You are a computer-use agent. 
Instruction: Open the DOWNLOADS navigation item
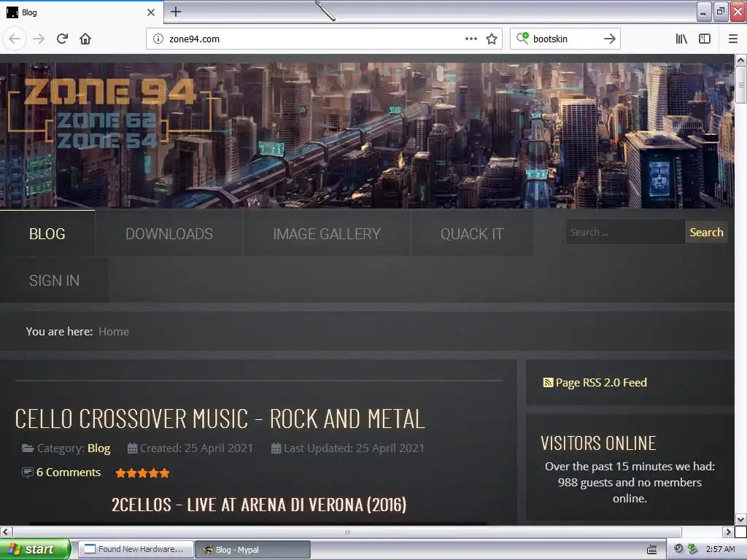(x=169, y=234)
